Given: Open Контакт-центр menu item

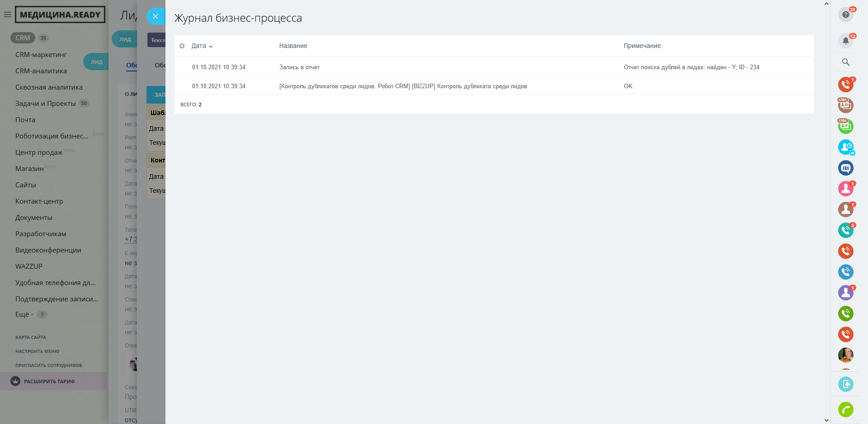Looking at the screenshot, I should pyautogui.click(x=39, y=201).
